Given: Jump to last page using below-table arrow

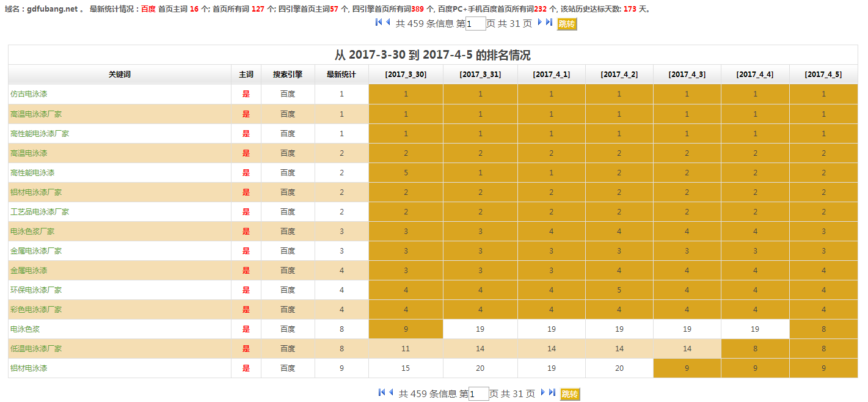Looking at the screenshot, I should click(x=552, y=393).
